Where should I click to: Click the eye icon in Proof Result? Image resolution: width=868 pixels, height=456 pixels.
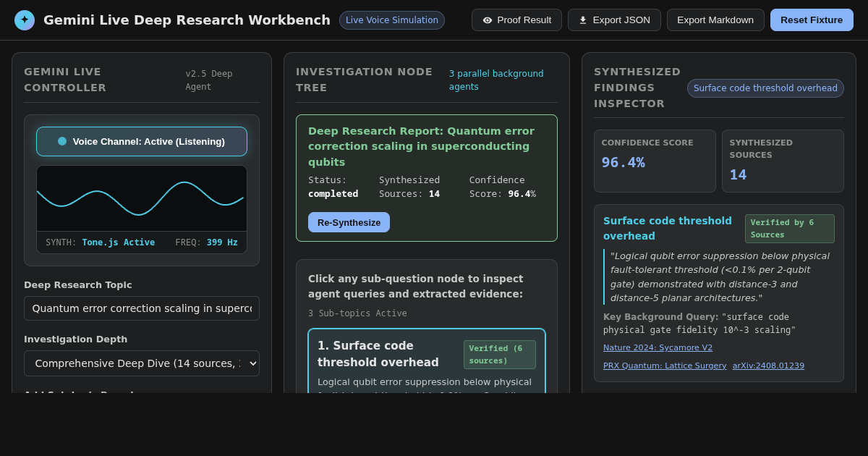click(488, 20)
